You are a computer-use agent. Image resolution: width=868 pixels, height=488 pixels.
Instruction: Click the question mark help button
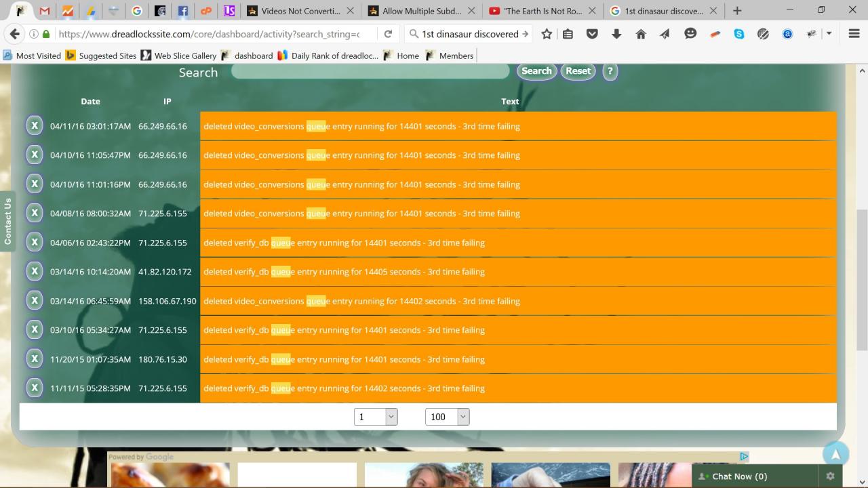[610, 71]
